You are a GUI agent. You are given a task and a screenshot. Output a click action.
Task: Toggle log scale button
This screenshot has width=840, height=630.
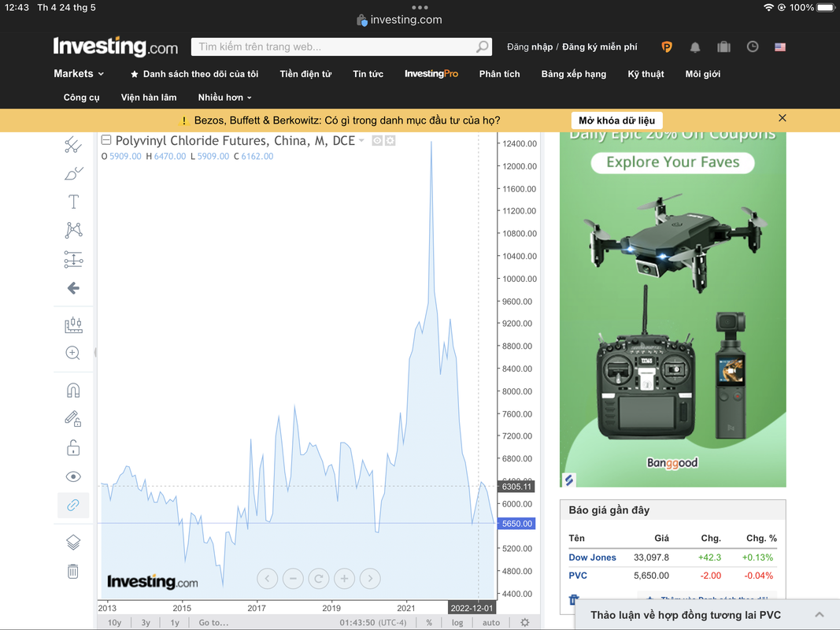point(457,622)
